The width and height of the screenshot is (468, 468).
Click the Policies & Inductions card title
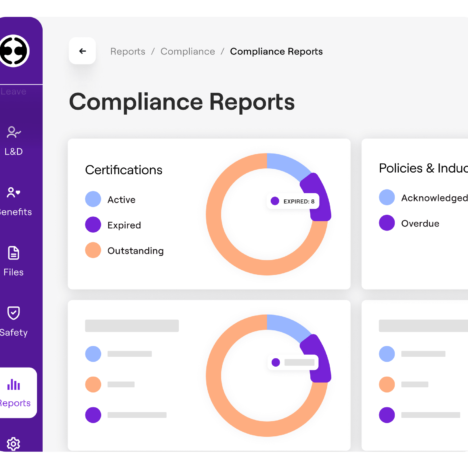(x=423, y=168)
